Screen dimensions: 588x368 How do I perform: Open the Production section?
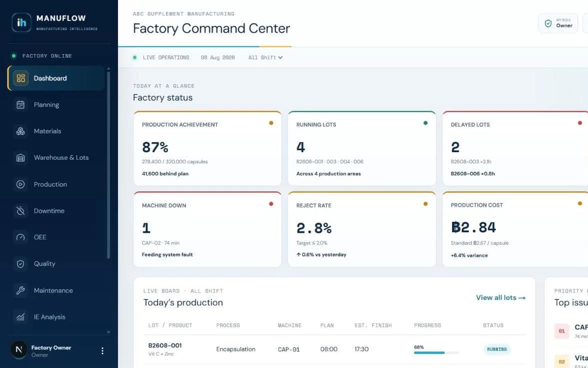coord(56,184)
